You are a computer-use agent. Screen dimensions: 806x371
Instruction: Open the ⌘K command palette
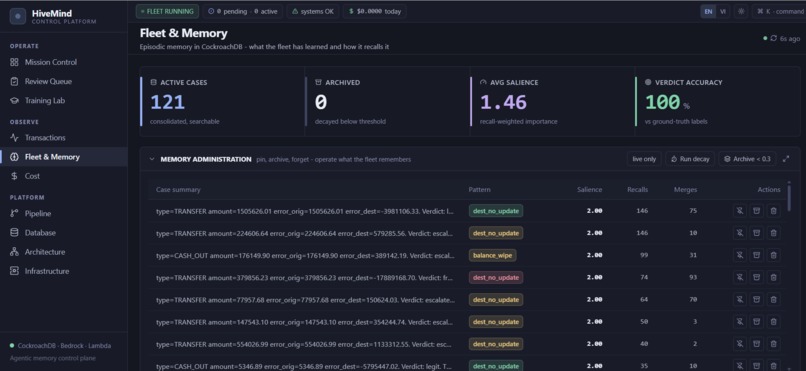(779, 11)
